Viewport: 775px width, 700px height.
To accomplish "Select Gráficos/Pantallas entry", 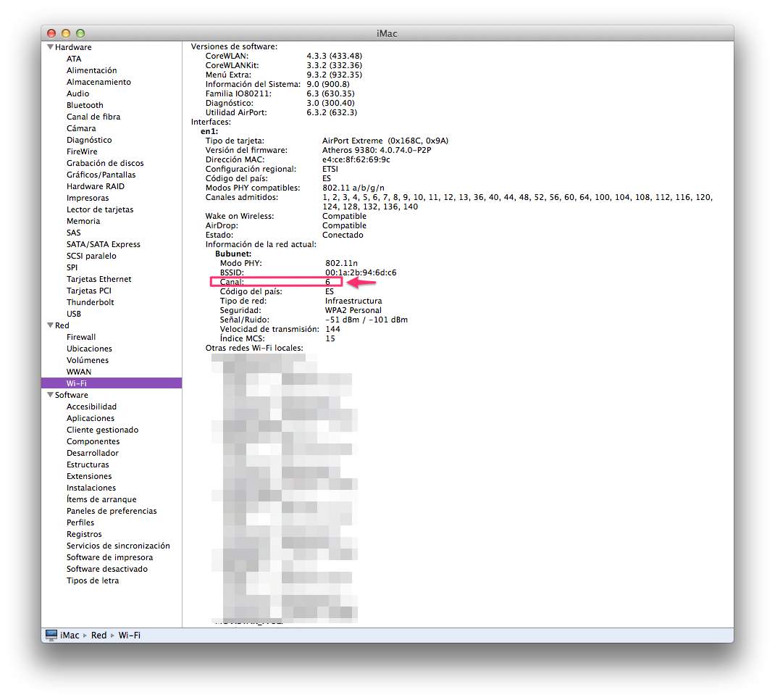I will [101, 175].
